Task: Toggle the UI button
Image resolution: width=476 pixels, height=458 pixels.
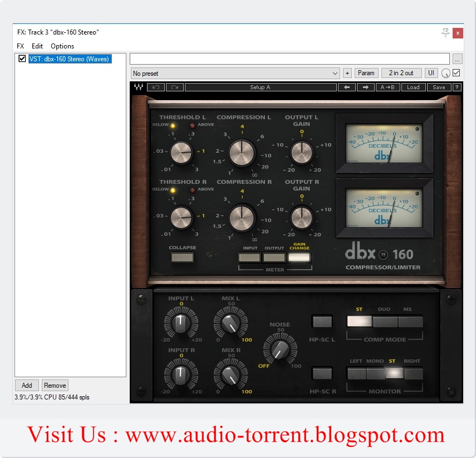Action: pyautogui.click(x=431, y=73)
